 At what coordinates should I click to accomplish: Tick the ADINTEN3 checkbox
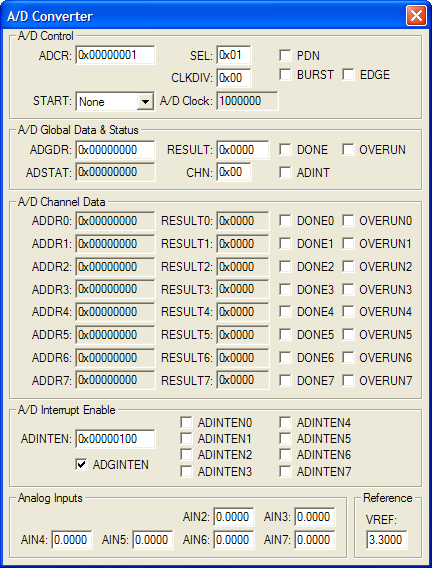pos(186,471)
